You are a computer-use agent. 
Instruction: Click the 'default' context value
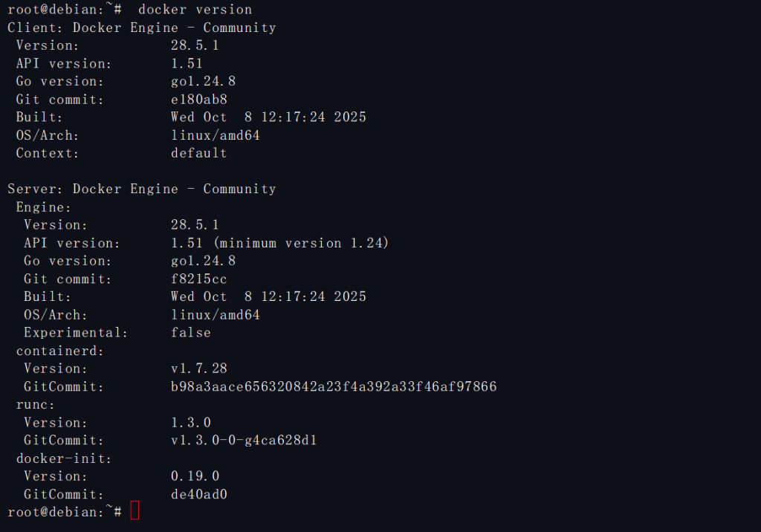pos(199,153)
